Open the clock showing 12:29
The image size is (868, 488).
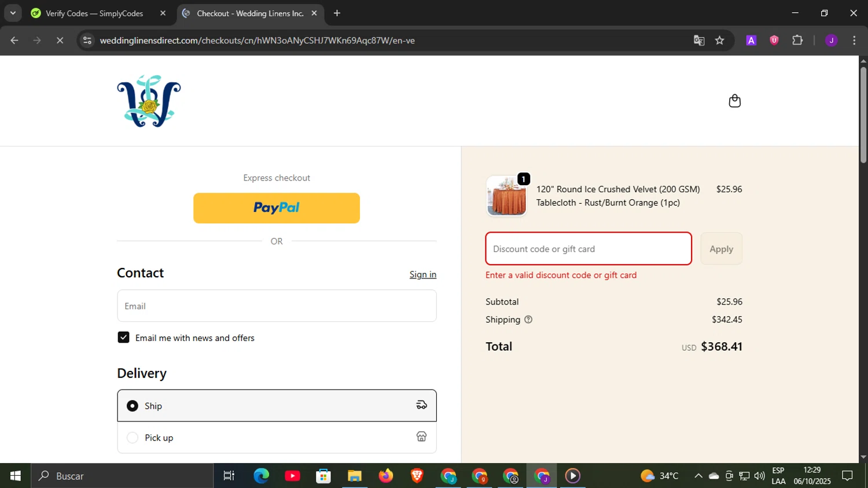(812, 476)
